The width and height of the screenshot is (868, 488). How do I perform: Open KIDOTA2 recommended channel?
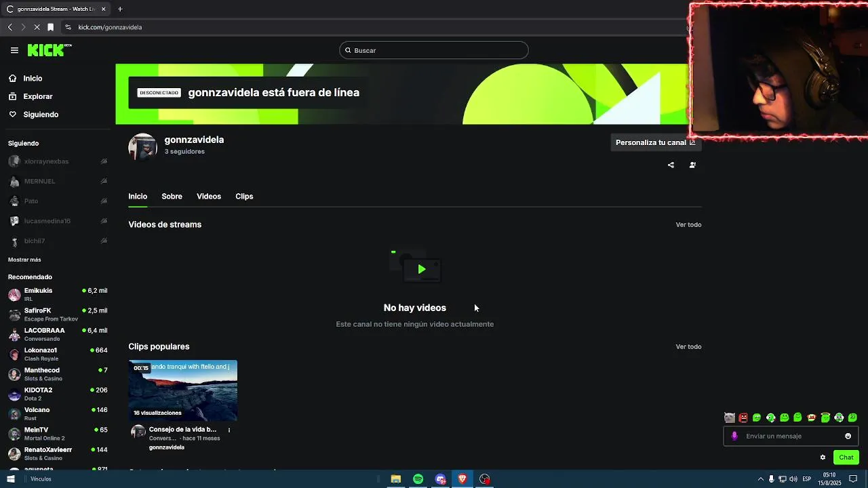click(x=58, y=394)
